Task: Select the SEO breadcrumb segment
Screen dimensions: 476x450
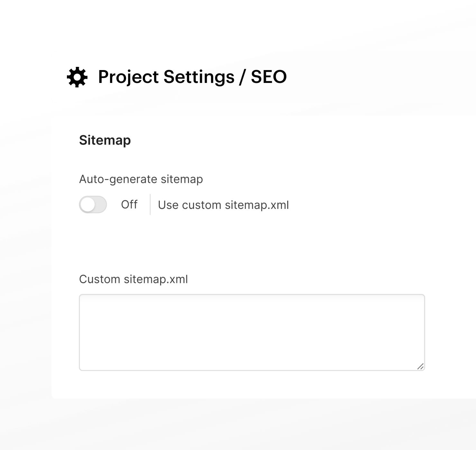Action: pos(269,77)
